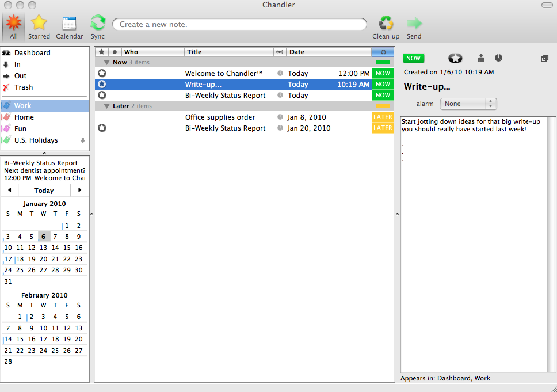The image size is (557, 392).
Task: Click the NOW triage button in detail pane
Action: coord(414,58)
